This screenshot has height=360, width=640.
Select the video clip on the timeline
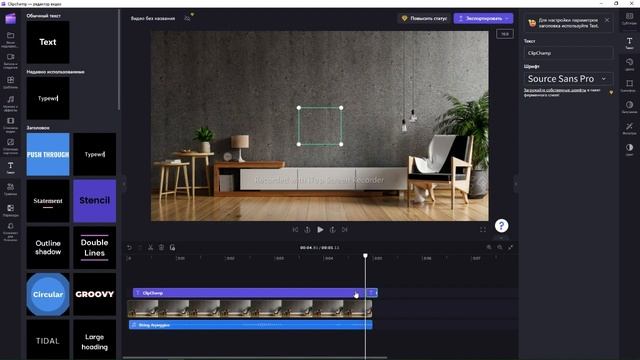250,309
